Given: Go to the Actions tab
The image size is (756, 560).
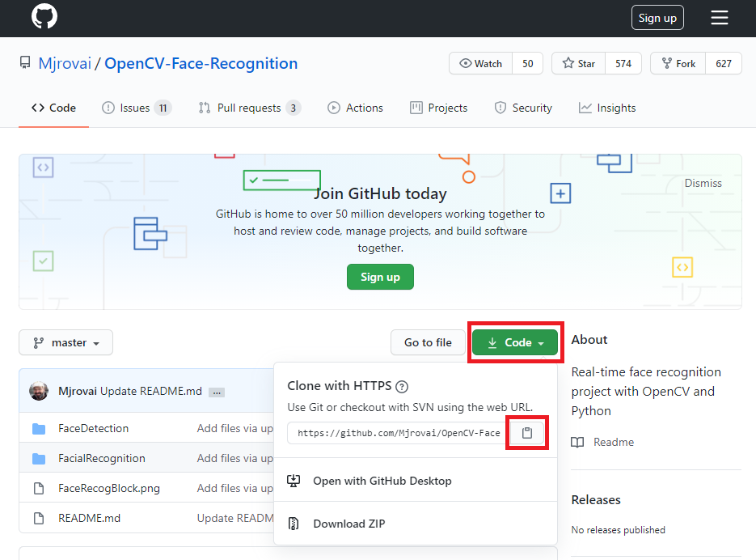Looking at the screenshot, I should coord(355,108).
